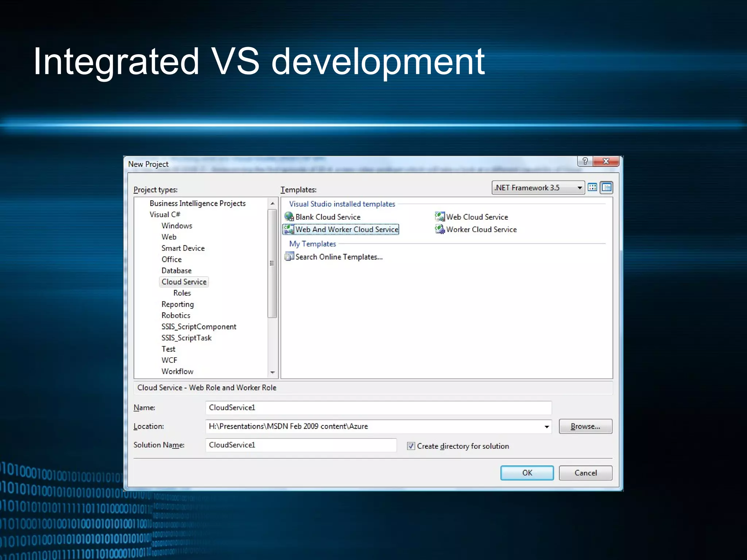The height and width of the screenshot is (560, 747).
Task: Choose Cloud Service in project types
Action: (x=184, y=282)
